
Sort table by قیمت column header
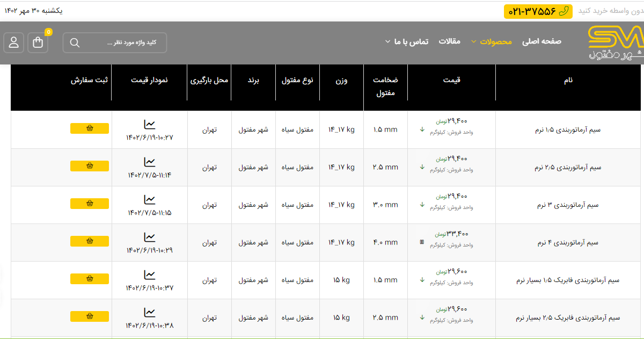451,80
